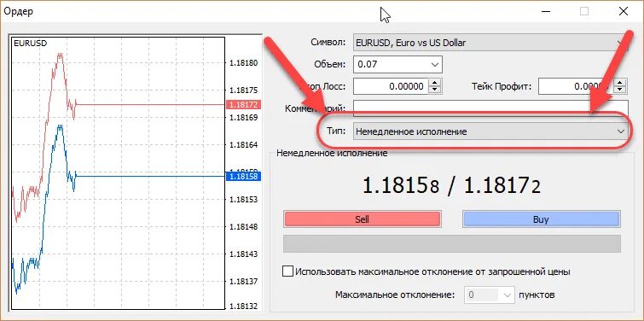The image size is (644, 321).
Task: Click the 1.18180 price axis value
Action: click(244, 63)
